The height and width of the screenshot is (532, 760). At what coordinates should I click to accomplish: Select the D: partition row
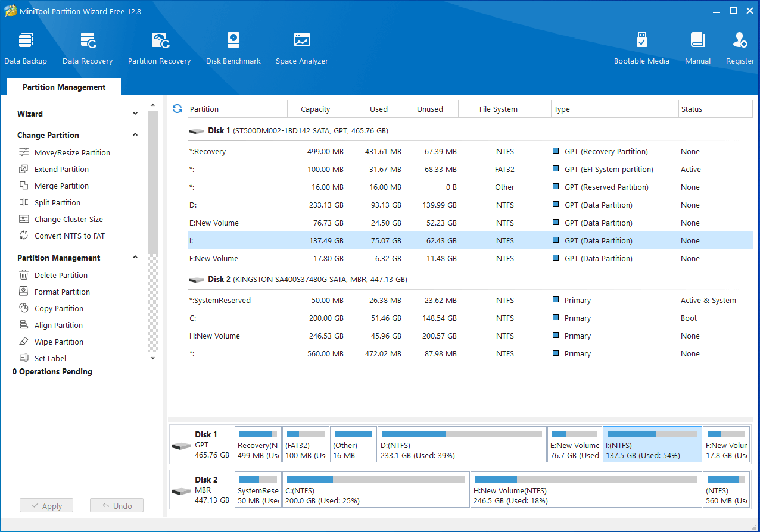(x=470, y=205)
